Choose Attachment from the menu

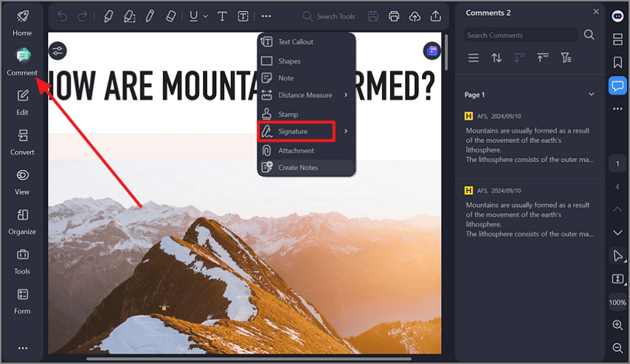pos(306,150)
